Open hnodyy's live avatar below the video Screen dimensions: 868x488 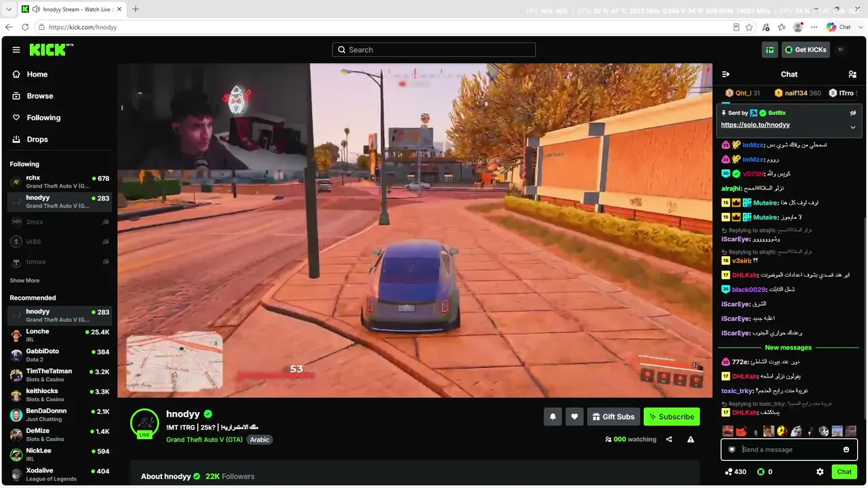[x=144, y=424]
